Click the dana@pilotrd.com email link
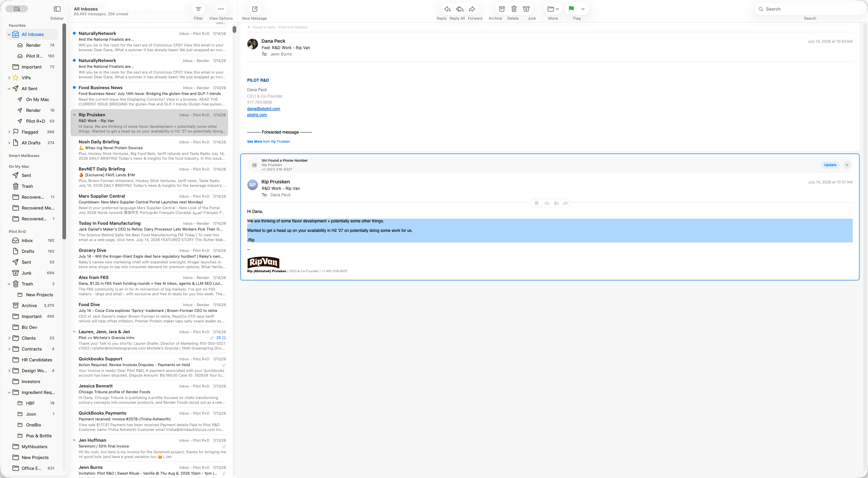868x478 pixels. coord(263,109)
